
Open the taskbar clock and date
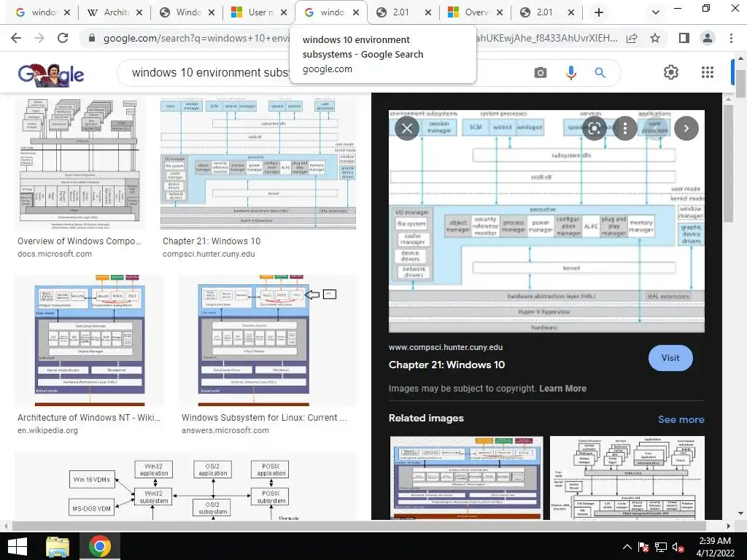[715, 547]
